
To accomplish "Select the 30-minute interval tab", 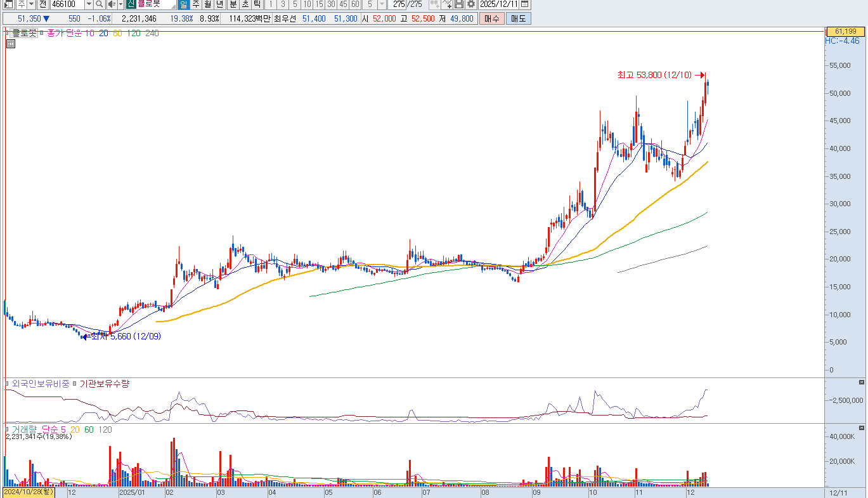I will (x=331, y=4).
